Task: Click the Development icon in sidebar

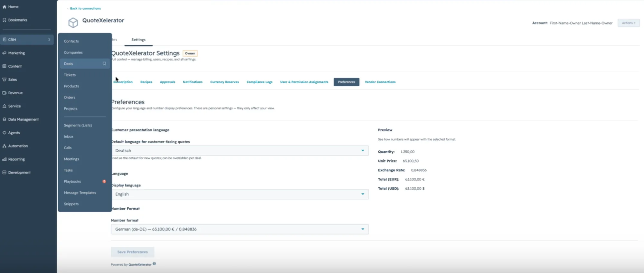Action: click(5, 173)
